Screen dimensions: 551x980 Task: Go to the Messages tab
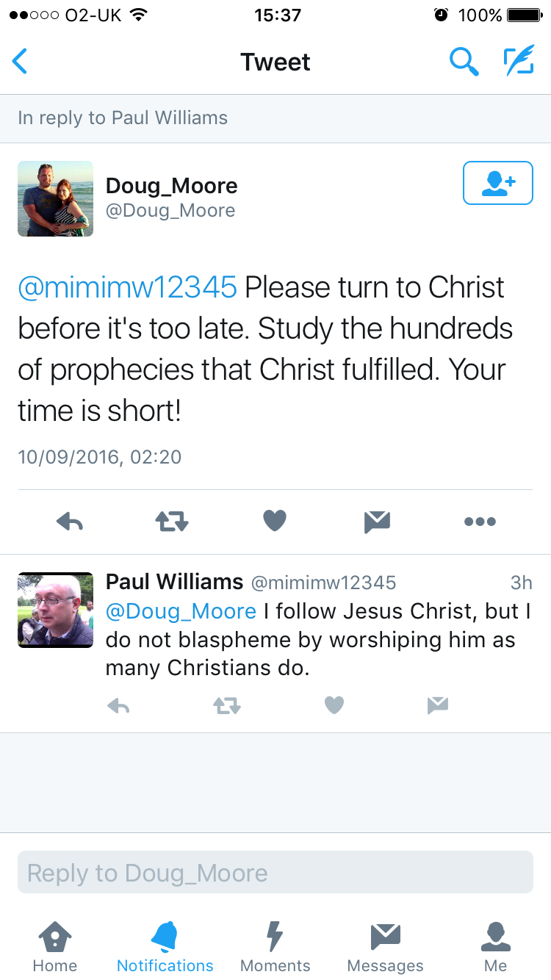385,948
